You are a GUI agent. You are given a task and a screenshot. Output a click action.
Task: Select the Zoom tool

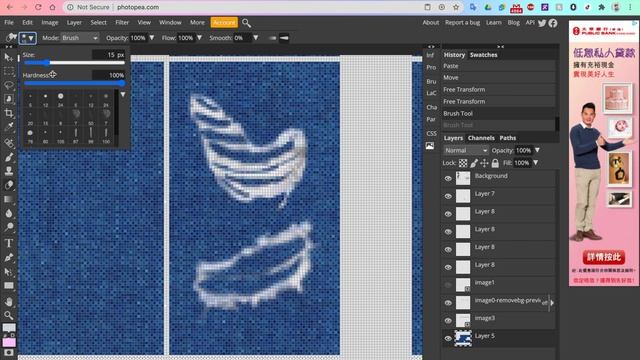point(9,315)
